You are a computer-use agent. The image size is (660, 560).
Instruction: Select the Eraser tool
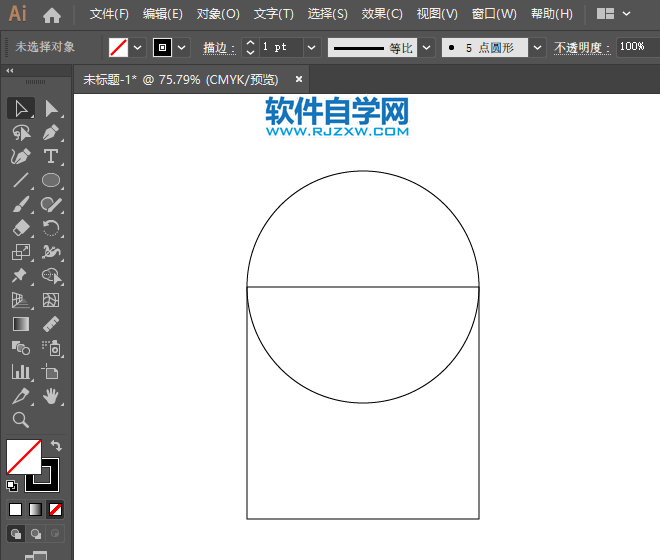point(21,229)
